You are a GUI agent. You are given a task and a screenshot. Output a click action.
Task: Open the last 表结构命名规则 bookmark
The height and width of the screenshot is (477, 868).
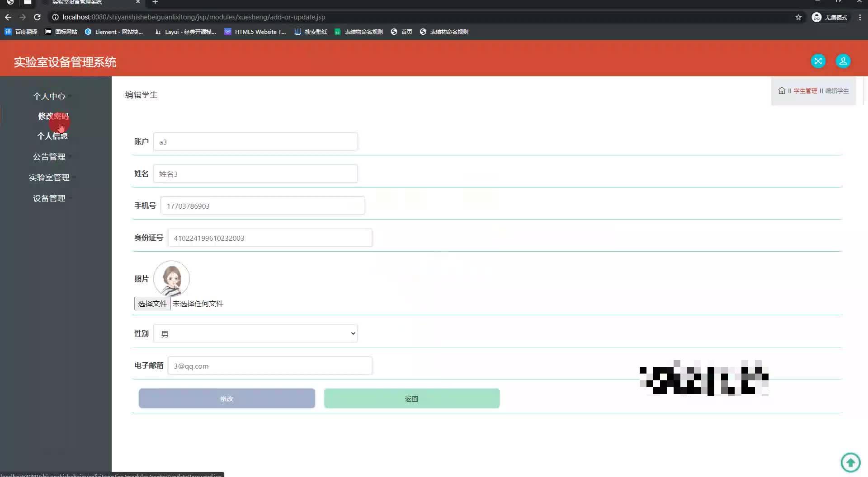444,32
